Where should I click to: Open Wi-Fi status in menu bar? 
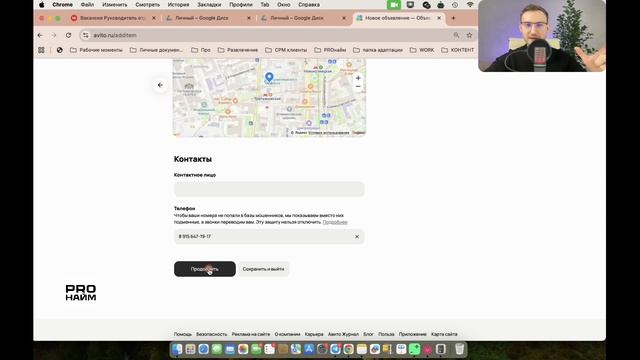pyautogui.click(x=470, y=5)
